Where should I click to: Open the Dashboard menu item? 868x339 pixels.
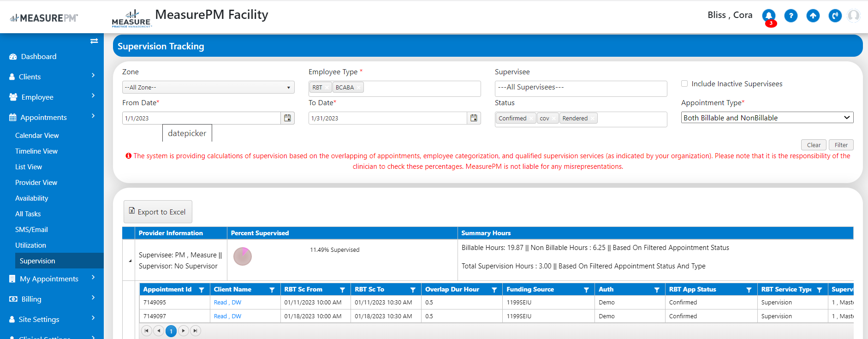pyautogui.click(x=39, y=56)
